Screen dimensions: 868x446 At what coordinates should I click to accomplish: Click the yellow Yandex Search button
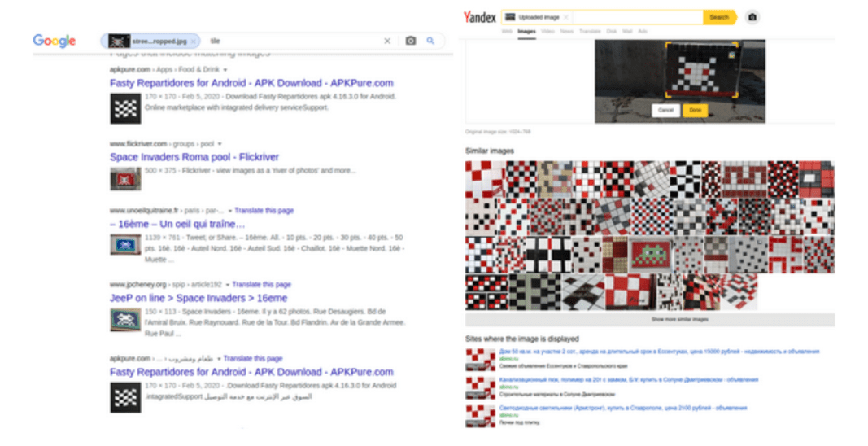[719, 17]
